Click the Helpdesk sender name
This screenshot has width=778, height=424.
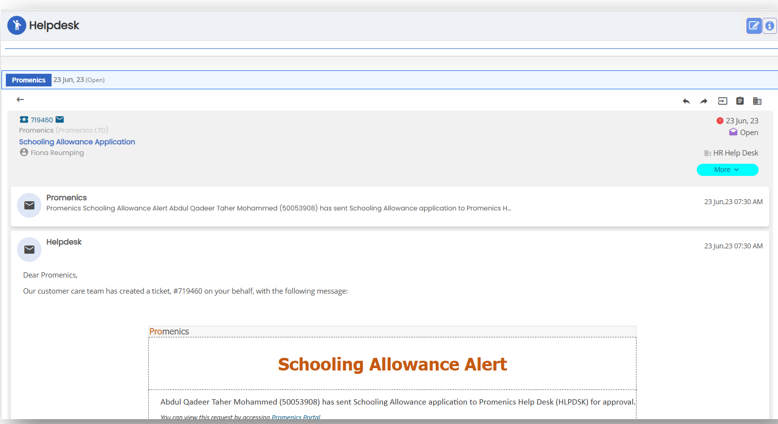[64, 242]
